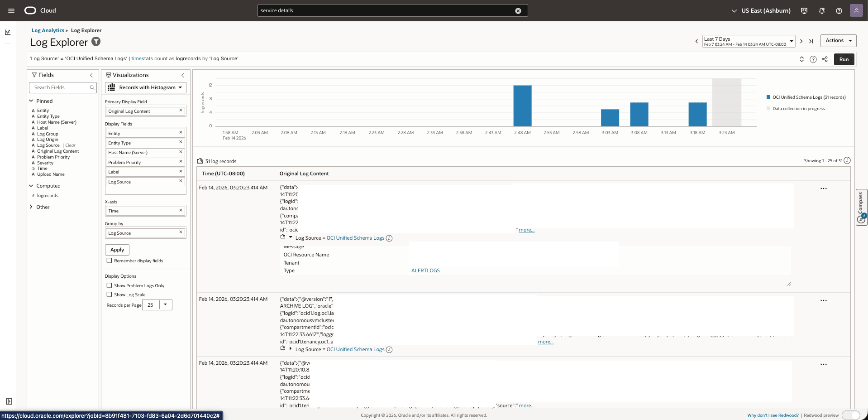Go to previous time range arrow
Image resolution: width=868 pixels, height=420 pixels.
[696, 41]
